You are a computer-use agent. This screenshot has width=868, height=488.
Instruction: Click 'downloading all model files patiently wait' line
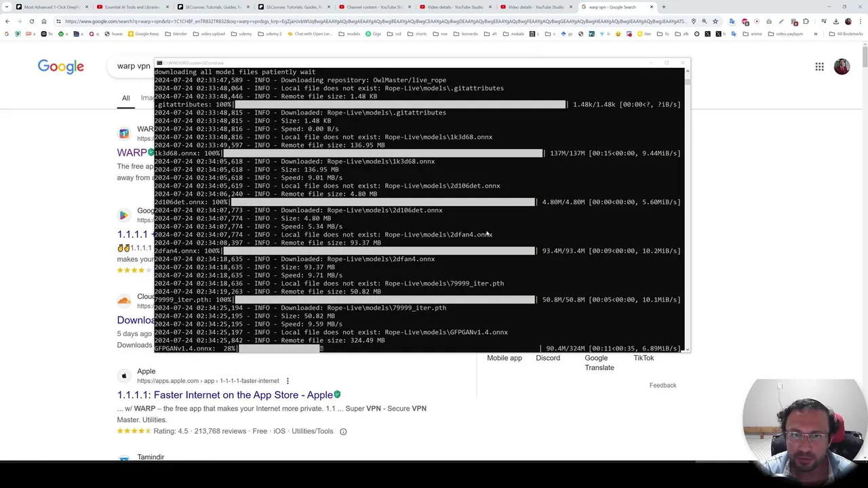(x=235, y=72)
